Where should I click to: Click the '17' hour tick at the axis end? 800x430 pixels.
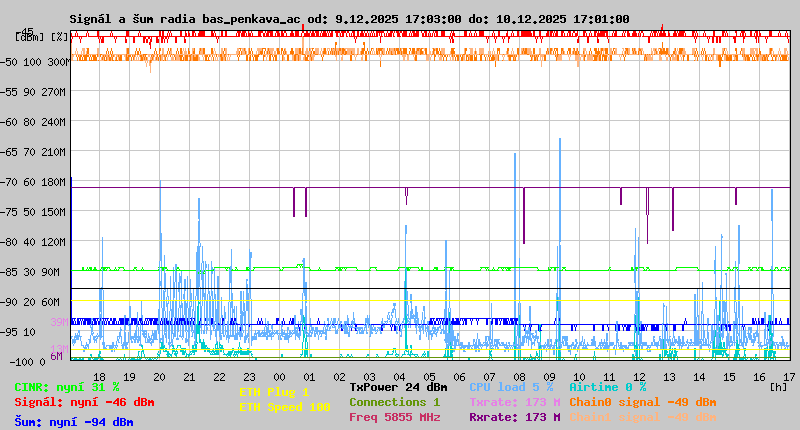point(789,377)
